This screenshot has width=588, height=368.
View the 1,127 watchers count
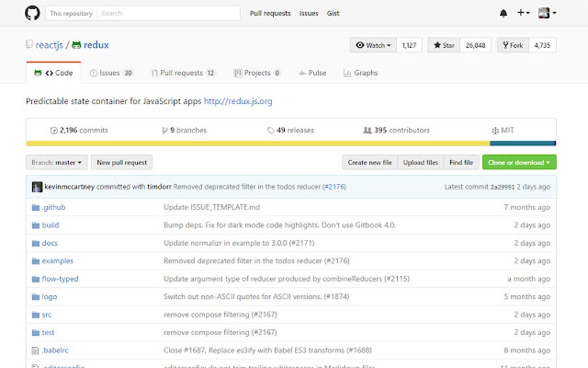(409, 45)
